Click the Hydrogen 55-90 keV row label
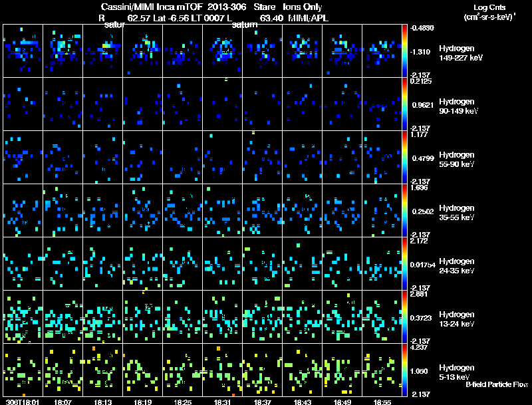Image resolution: width=532 pixels, height=405 pixels. point(456,158)
